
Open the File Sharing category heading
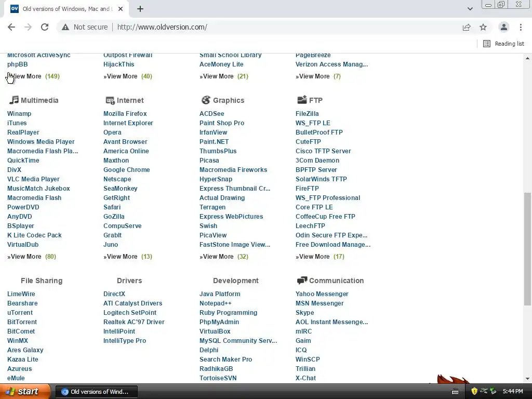[x=42, y=281]
